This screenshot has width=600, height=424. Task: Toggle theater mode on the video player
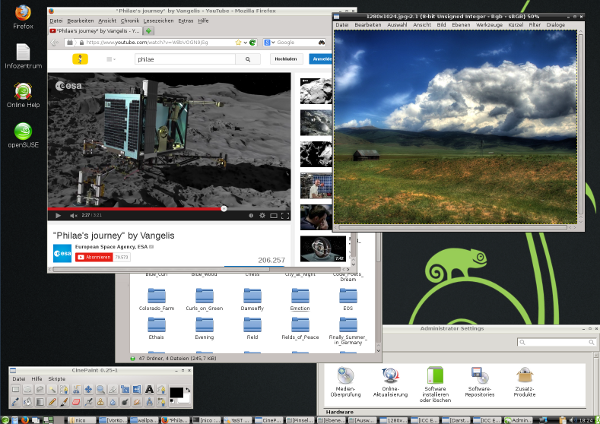pyautogui.click(x=274, y=215)
